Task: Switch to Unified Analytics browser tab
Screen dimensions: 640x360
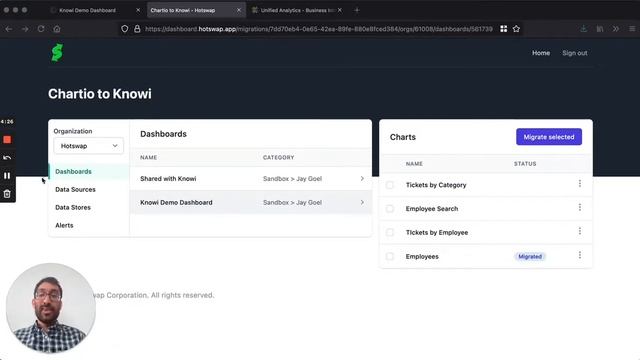Action: click(297, 10)
